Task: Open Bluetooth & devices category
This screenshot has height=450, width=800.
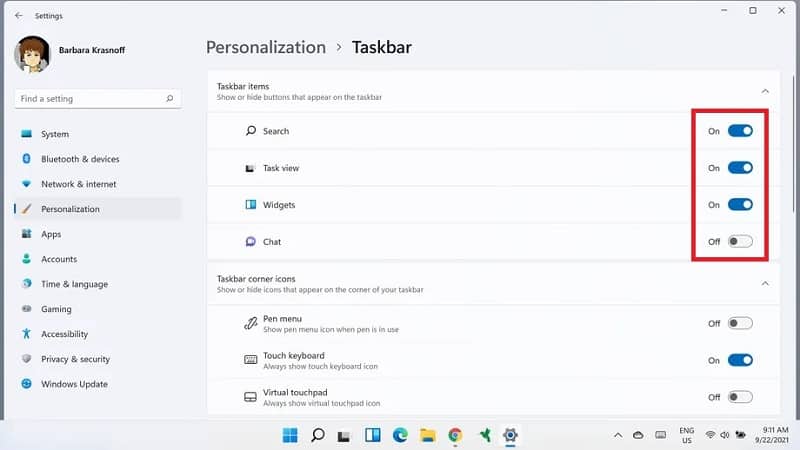Action: 98,159
